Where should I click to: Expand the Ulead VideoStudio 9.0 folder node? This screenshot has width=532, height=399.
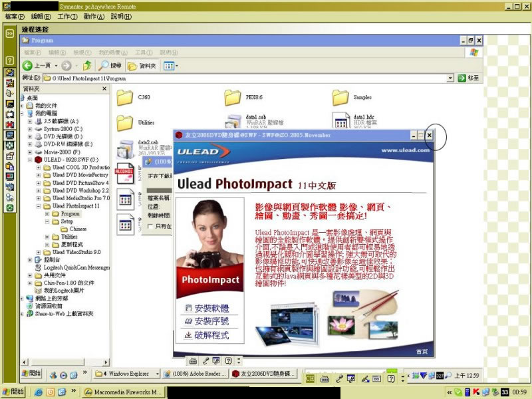click(x=39, y=252)
